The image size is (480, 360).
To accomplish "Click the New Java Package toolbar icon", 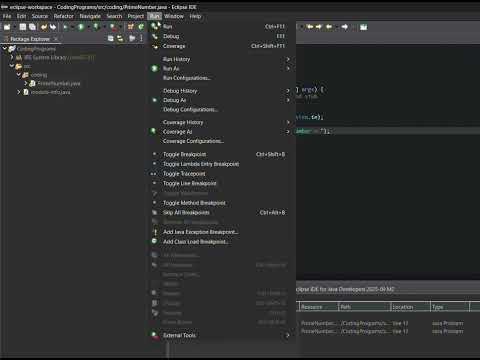I will click(x=131, y=27).
